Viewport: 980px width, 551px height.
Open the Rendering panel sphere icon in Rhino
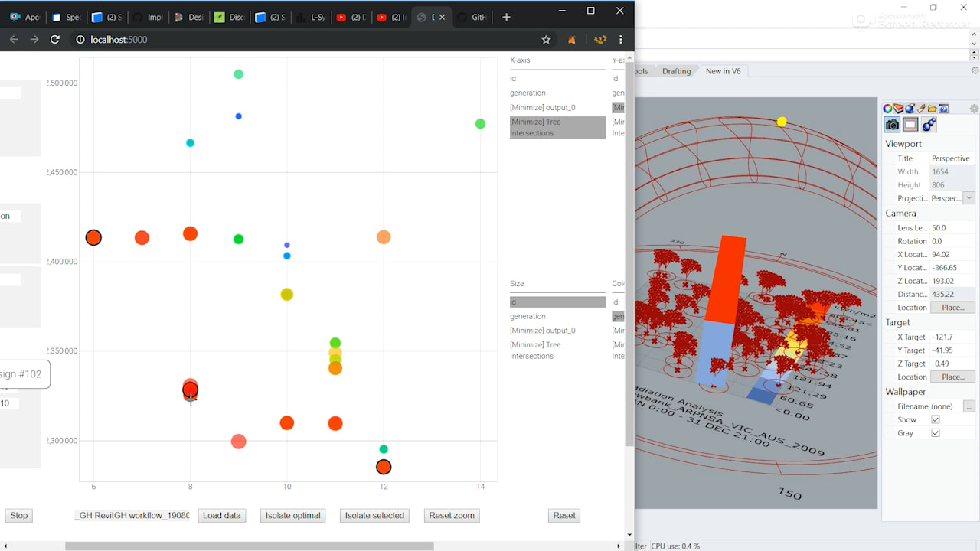click(x=910, y=109)
